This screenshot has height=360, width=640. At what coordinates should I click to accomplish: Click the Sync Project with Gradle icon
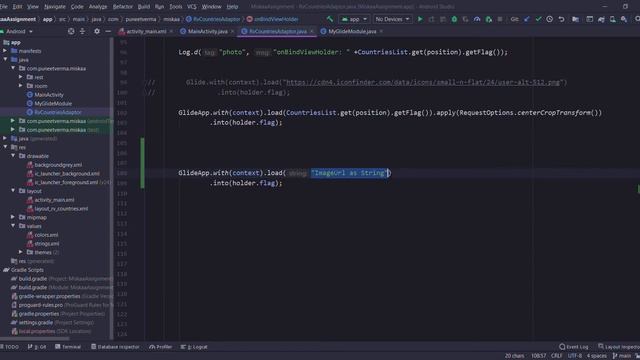coord(601,19)
